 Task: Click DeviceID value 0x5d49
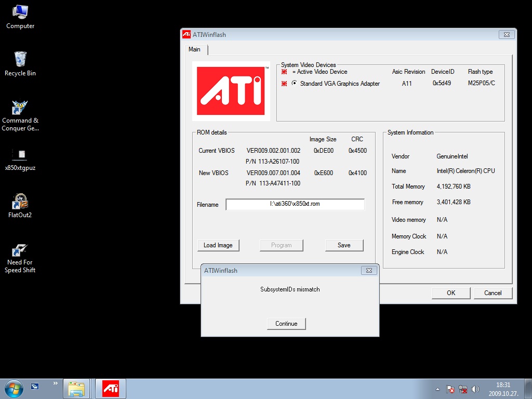point(442,83)
